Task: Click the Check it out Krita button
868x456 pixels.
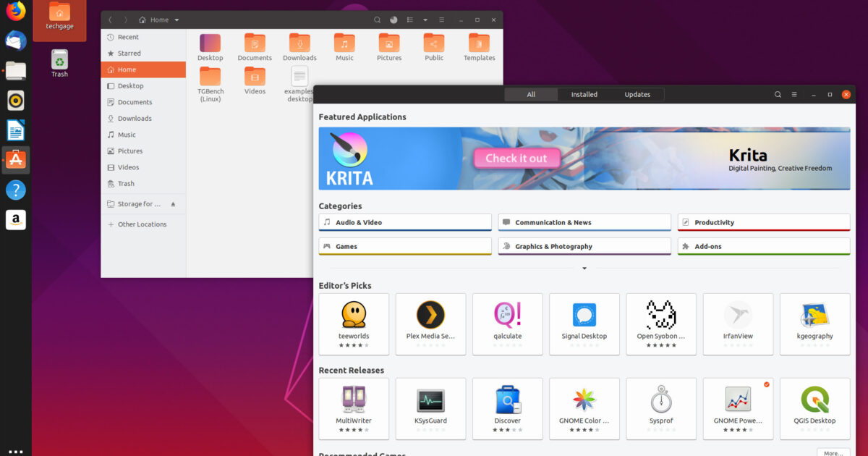Action: (x=516, y=158)
